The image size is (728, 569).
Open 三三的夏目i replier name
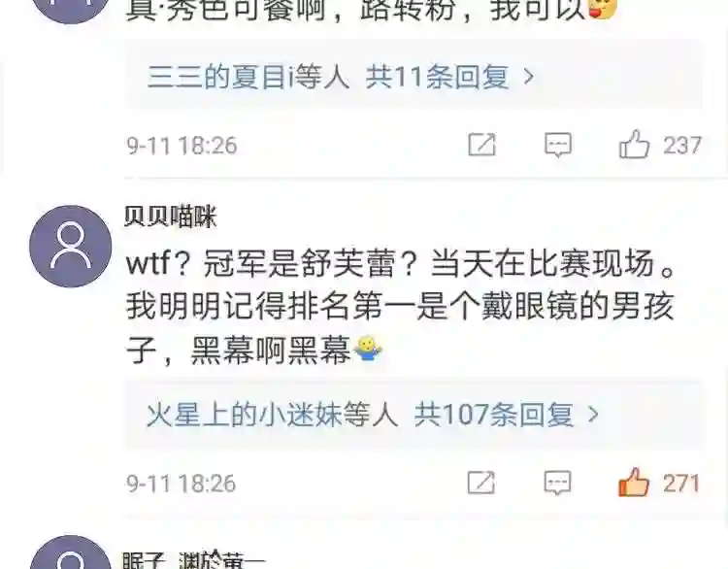216,76
